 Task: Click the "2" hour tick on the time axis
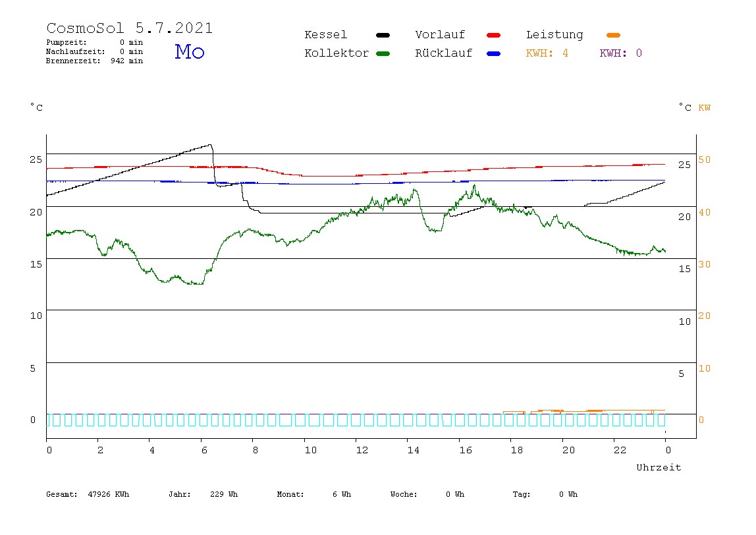(x=100, y=450)
